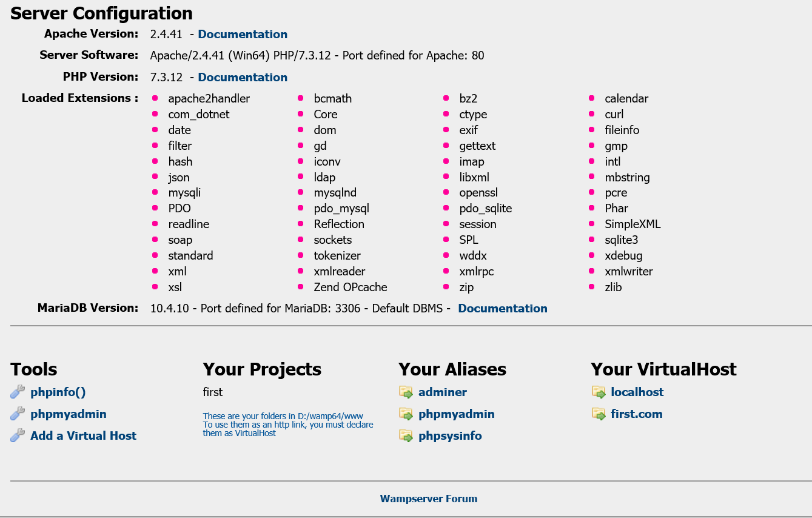Visit the localhost VirtualHost
Screen dimensions: 812x518
tap(637, 392)
